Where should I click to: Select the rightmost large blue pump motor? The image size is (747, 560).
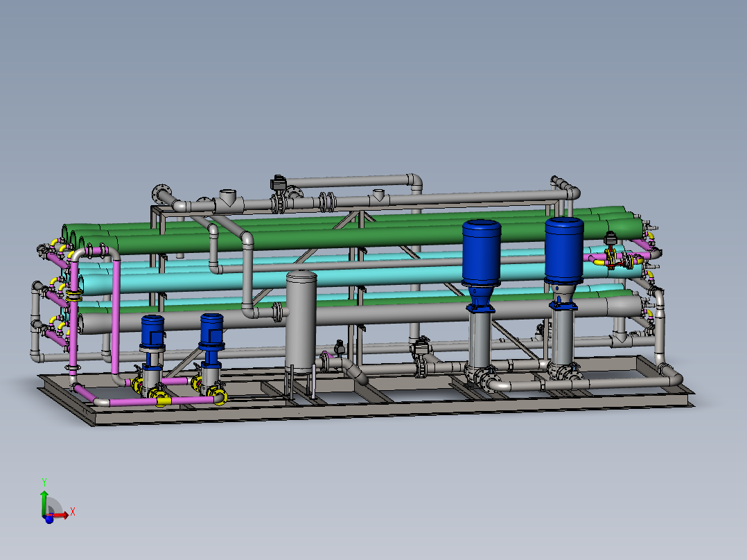[564, 250]
